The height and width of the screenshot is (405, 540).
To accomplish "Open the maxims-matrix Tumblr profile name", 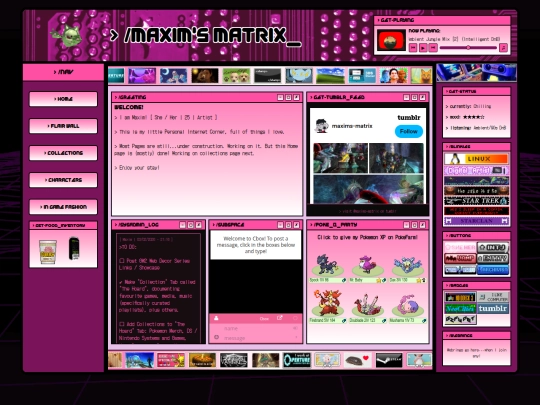I will (352, 126).
